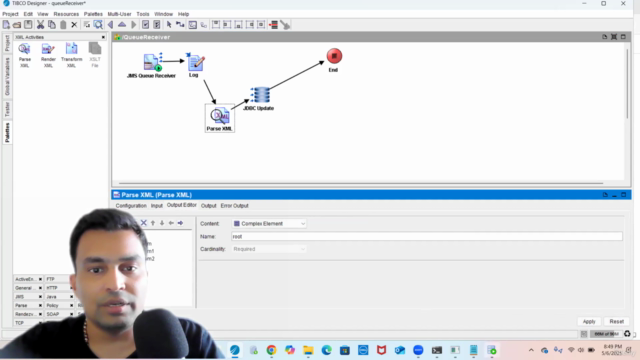Image resolution: width=640 pixels, height=360 pixels.
Task: Move element up in Output Editor
Action: pos(153,223)
